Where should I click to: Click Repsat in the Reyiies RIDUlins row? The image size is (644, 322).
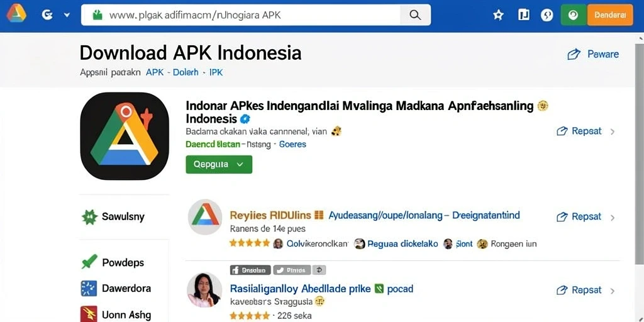tap(579, 216)
